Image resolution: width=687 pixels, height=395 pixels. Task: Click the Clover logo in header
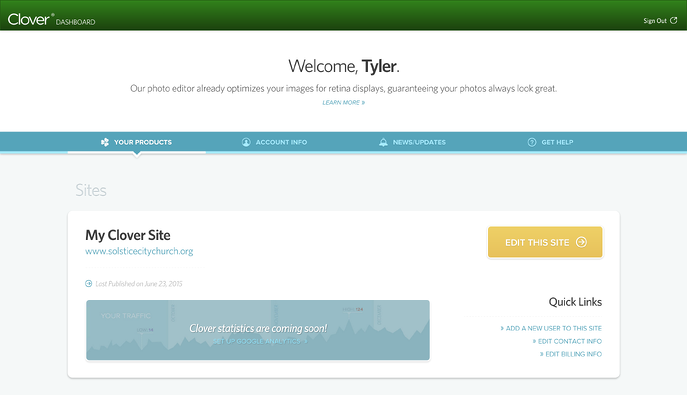[x=29, y=19]
